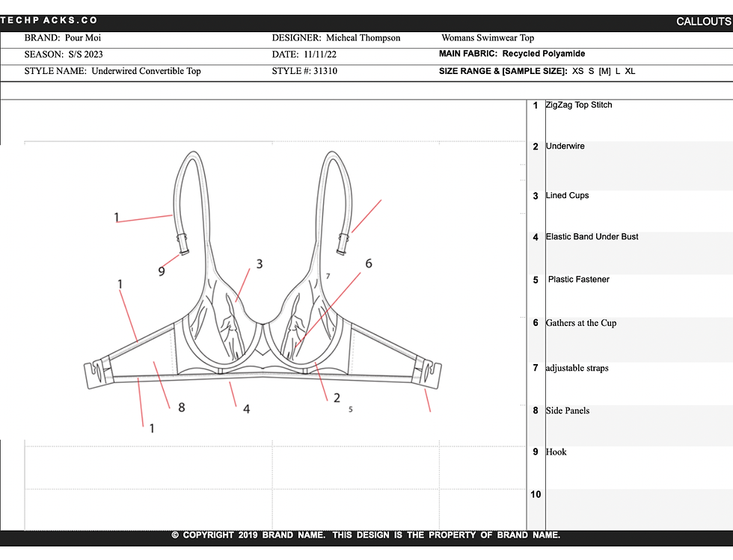Click the number 1 label beside left strap
This screenshot has height=560, width=733.
coord(117,217)
